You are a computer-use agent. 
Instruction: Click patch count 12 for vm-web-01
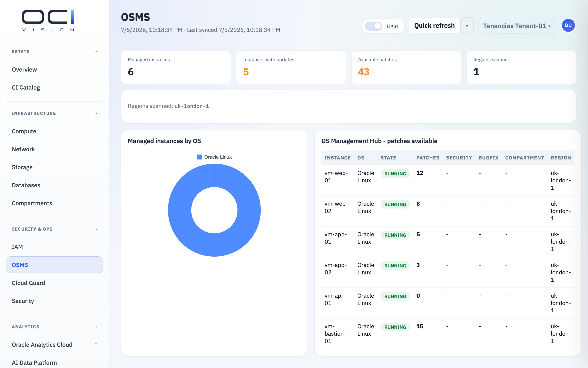pos(420,173)
